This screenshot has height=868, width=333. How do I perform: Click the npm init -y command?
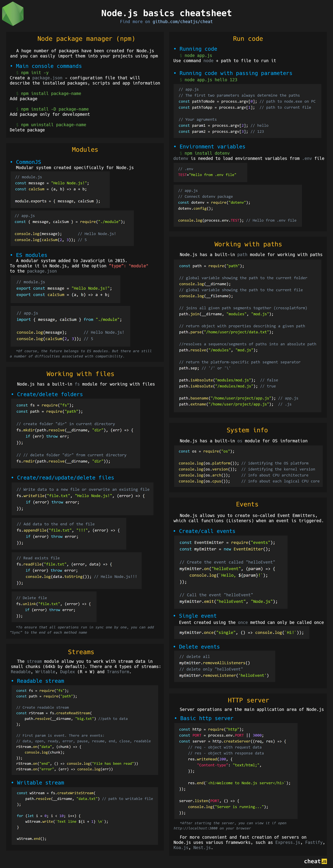[35, 72]
